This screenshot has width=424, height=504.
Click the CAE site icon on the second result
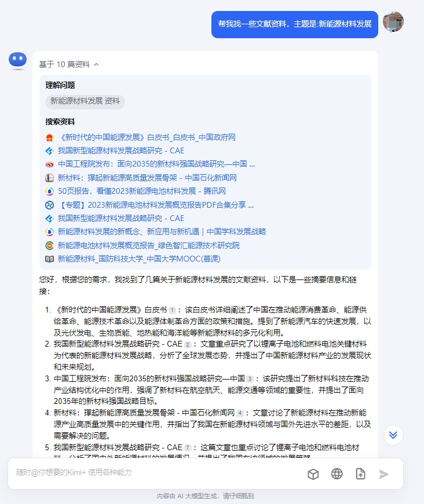coord(49,151)
